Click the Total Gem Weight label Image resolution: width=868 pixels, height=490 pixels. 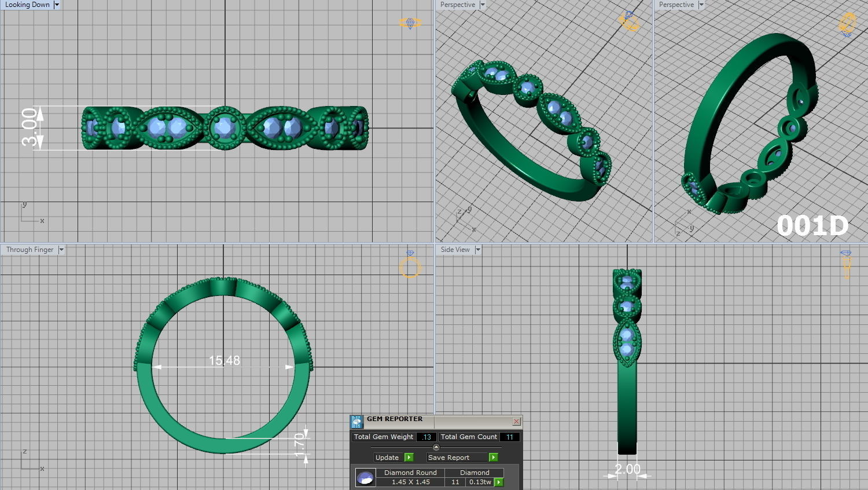pos(384,437)
